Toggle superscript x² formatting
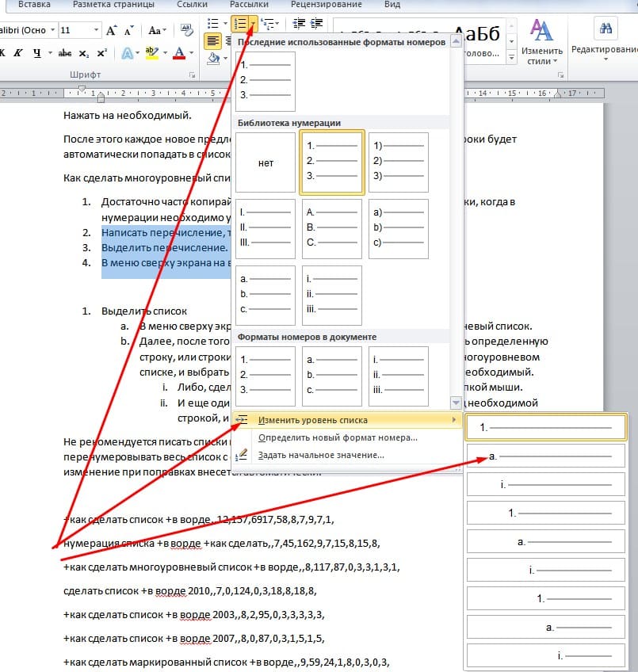This screenshot has height=672, width=638. 101,54
